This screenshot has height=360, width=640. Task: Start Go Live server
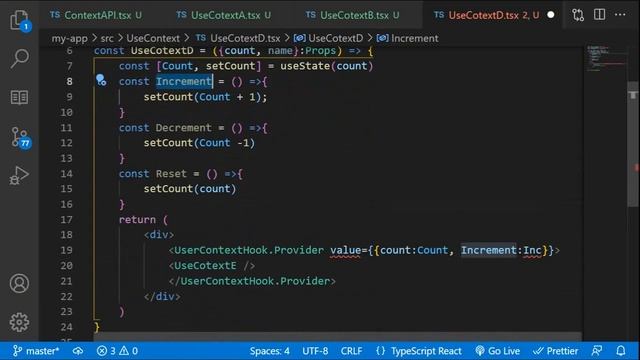(x=498, y=351)
